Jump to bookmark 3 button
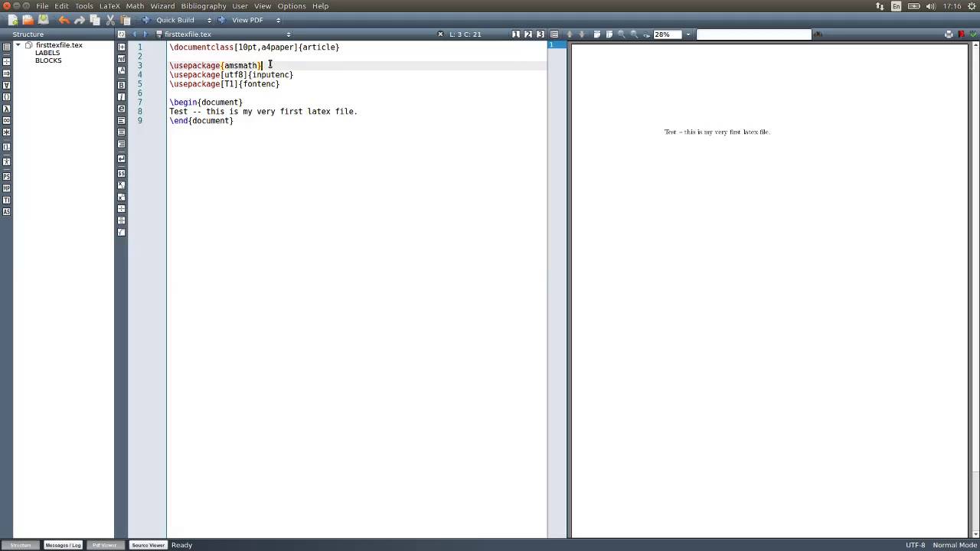 point(541,34)
